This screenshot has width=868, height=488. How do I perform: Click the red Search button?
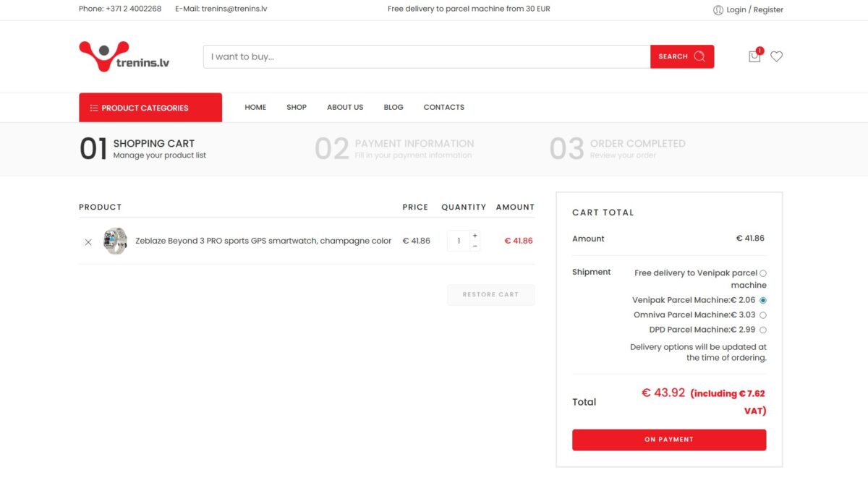(682, 56)
